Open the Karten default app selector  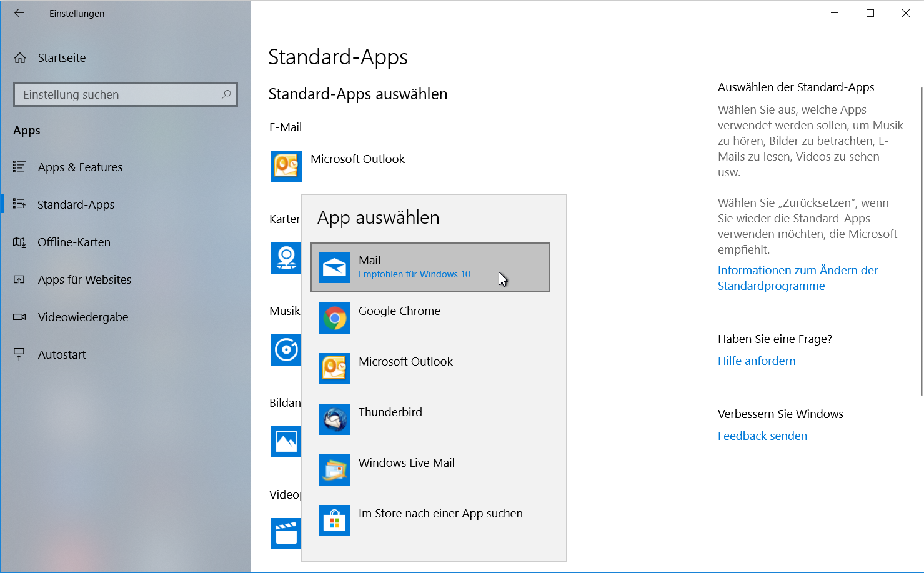(286, 257)
